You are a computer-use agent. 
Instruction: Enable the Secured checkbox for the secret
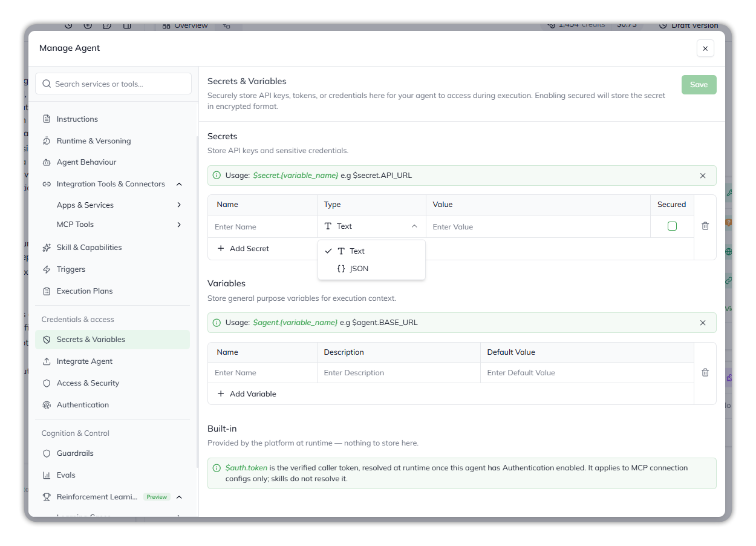(x=672, y=226)
